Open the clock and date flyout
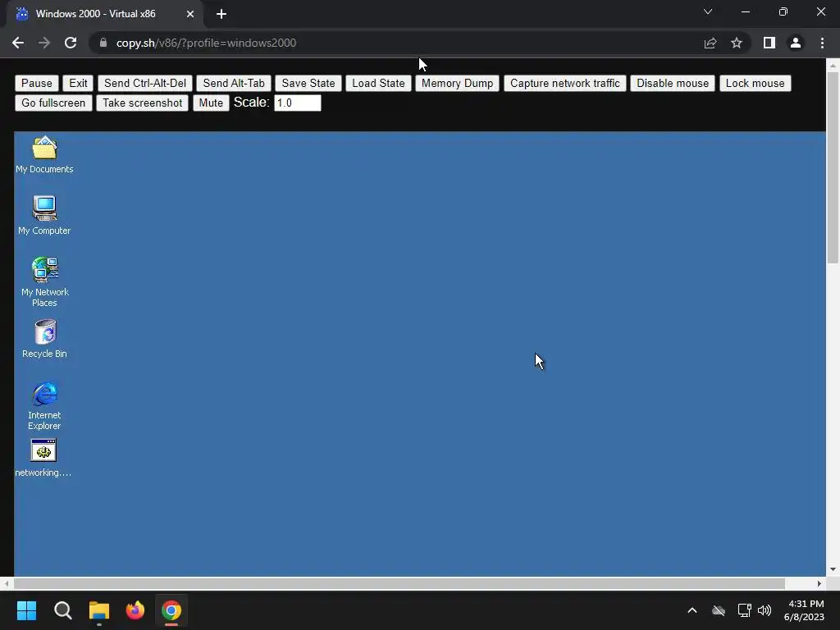The image size is (840, 630). (x=804, y=610)
